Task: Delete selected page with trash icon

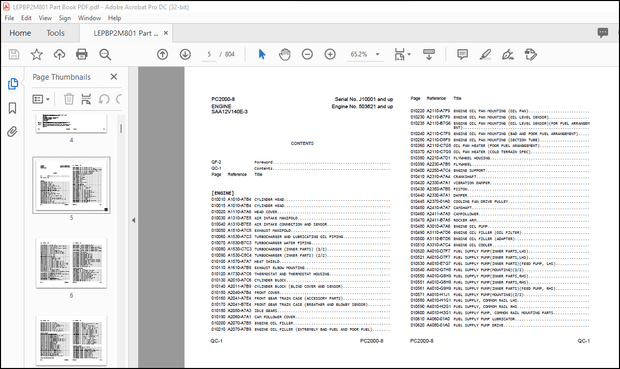Action: [69, 99]
